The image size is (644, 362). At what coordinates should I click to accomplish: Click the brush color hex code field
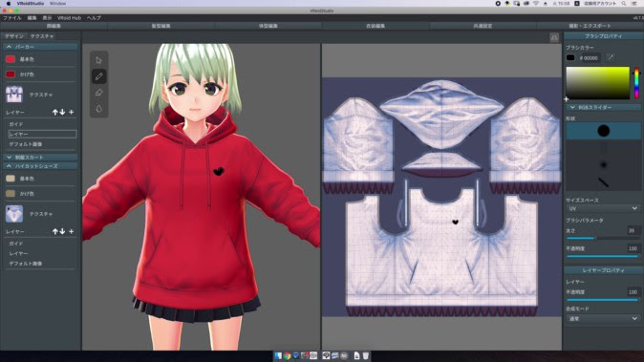(x=589, y=58)
